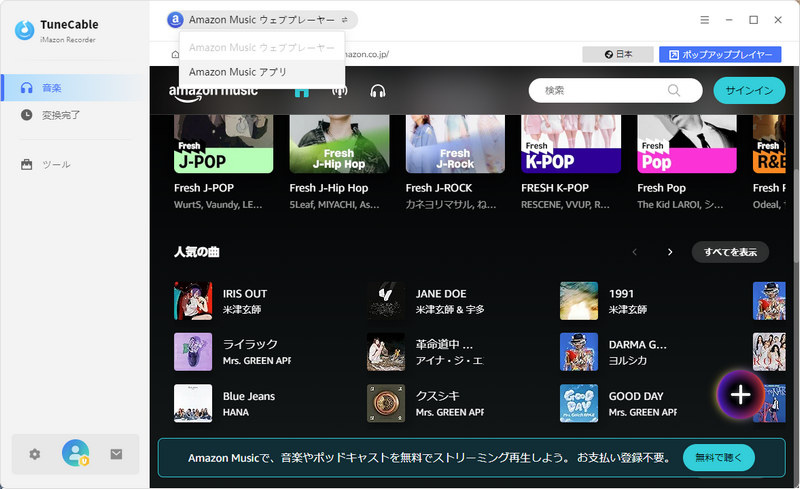
Task: Click the ポップアッププレイヤー button
Action: click(x=720, y=54)
